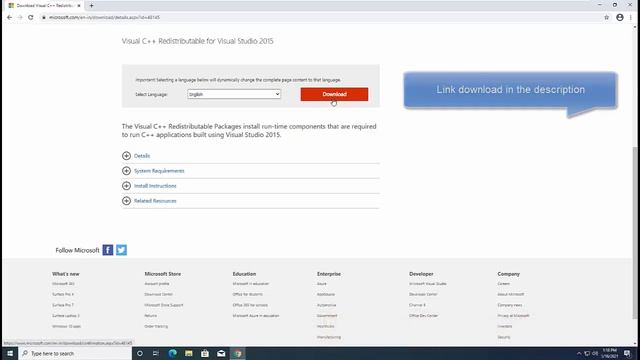Open the taskbar clock and date
Viewport: 640px width, 360px height.
(610, 353)
